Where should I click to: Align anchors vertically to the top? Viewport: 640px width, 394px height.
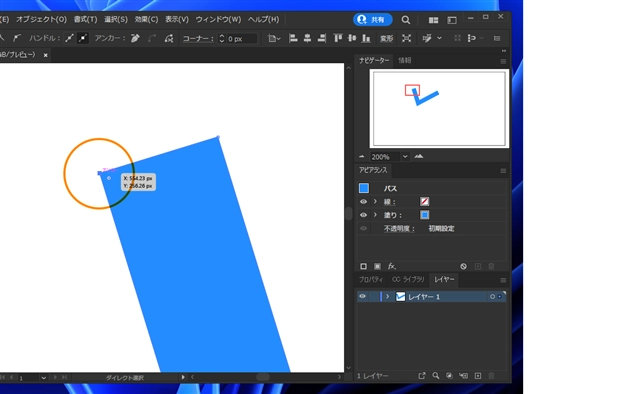[x=338, y=38]
